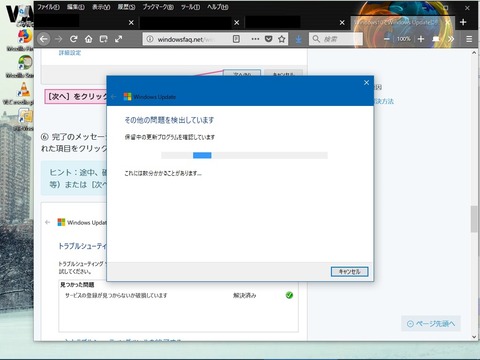Click the ページ先頭へ button
This screenshot has height=360, width=480.
pos(431,323)
